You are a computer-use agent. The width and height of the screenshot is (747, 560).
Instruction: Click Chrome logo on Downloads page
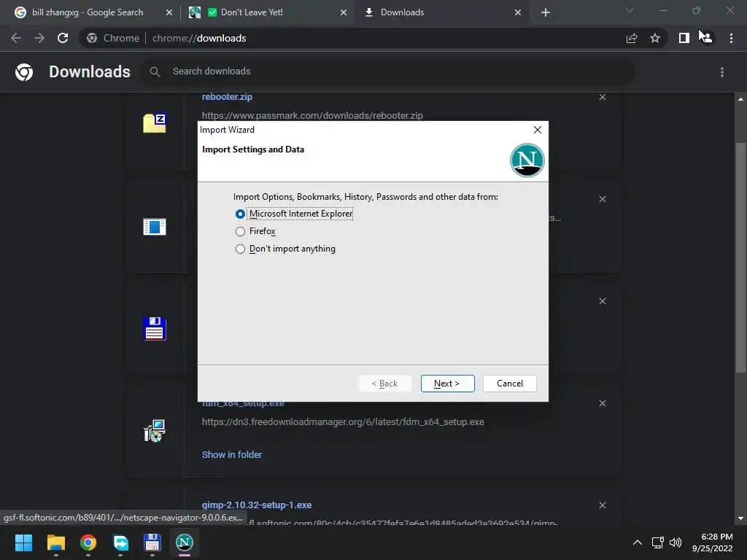(x=24, y=72)
